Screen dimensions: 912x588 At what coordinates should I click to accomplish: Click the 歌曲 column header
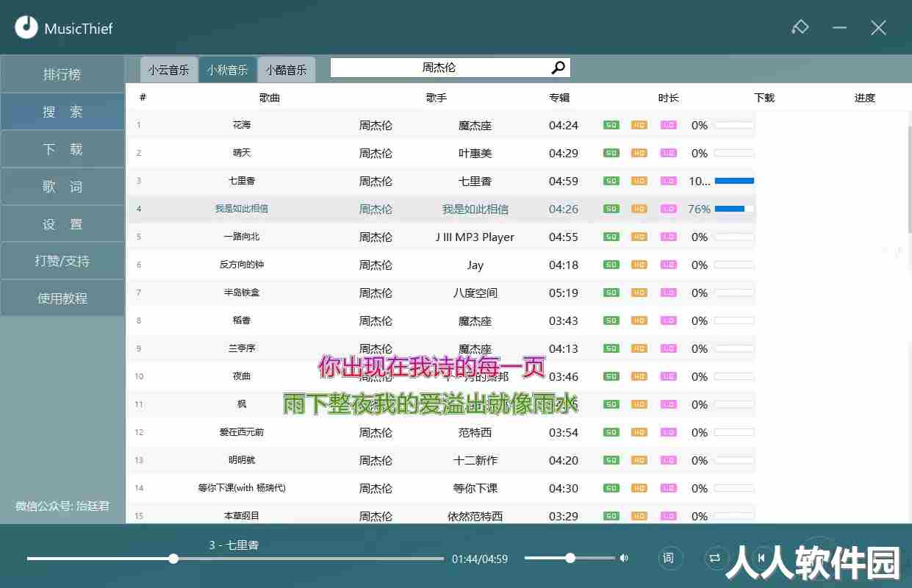click(270, 98)
